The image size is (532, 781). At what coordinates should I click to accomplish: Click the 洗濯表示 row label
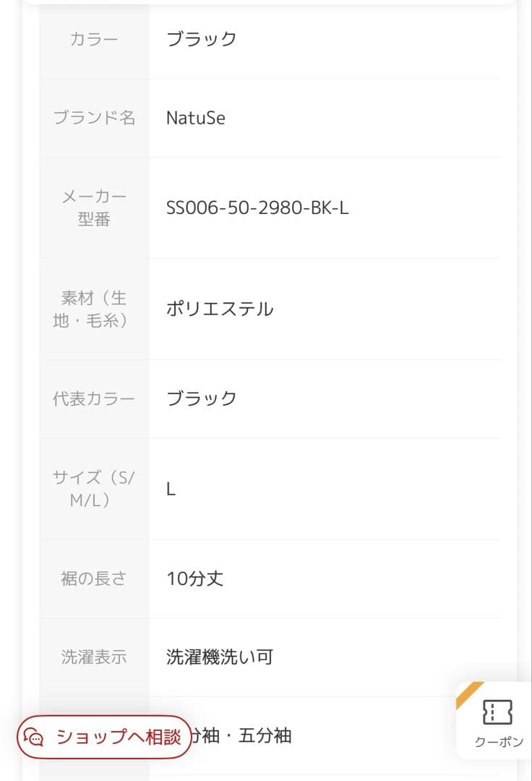(94, 657)
